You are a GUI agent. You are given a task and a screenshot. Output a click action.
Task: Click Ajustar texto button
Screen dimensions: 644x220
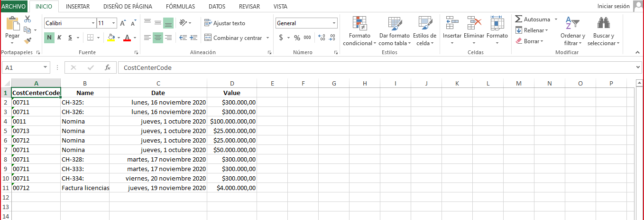click(225, 23)
